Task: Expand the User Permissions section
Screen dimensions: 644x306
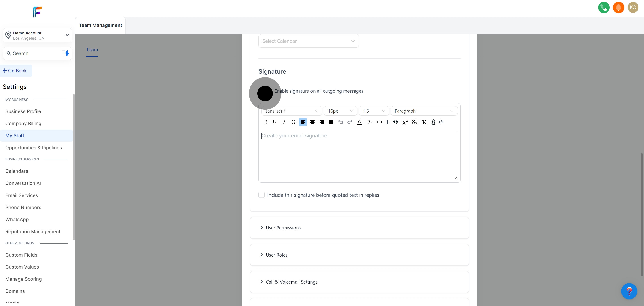Action: [x=283, y=228]
